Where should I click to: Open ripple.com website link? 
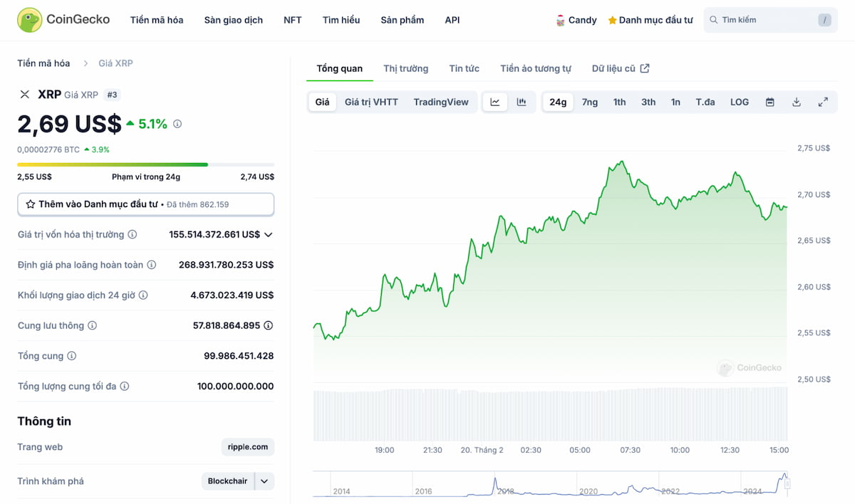click(248, 447)
